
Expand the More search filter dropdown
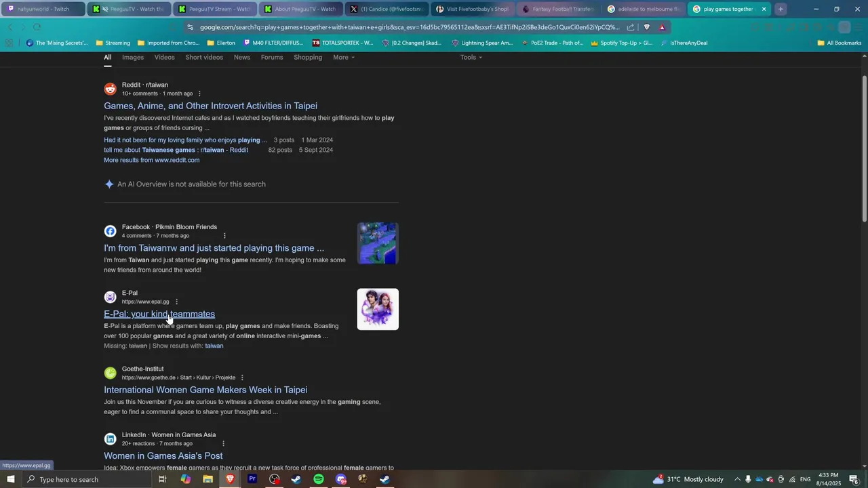tap(344, 57)
